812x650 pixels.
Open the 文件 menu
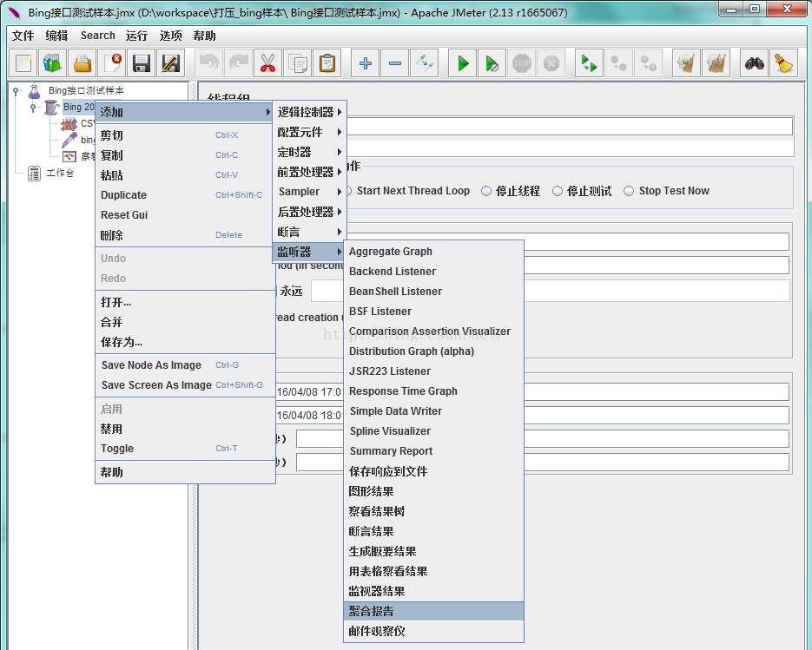pos(23,36)
